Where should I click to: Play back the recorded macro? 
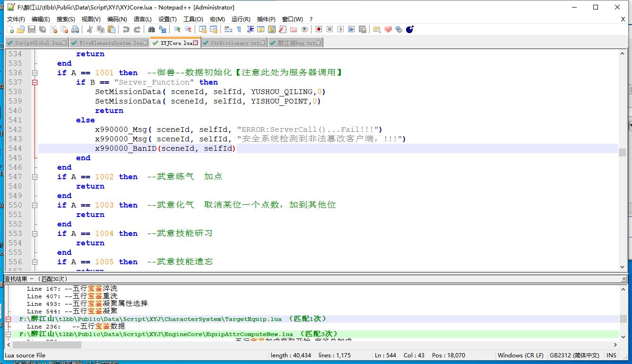pos(341,29)
